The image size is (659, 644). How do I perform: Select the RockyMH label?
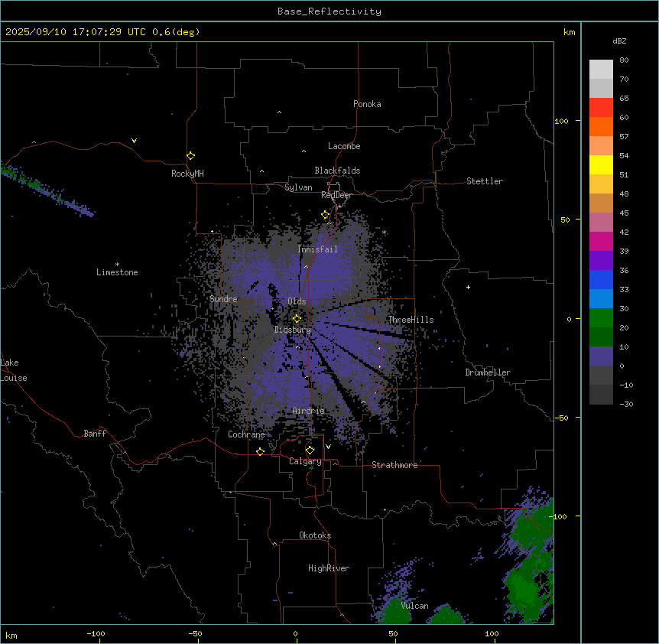pos(187,174)
